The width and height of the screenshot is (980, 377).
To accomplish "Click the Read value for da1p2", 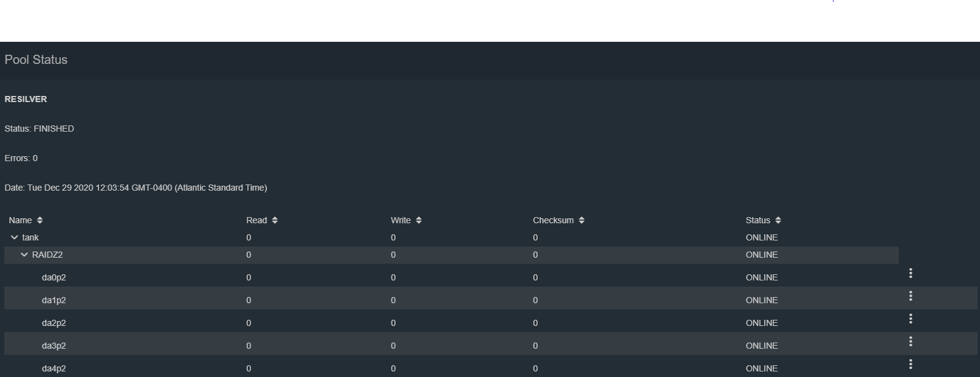I will pyautogui.click(x=249, y=300).
